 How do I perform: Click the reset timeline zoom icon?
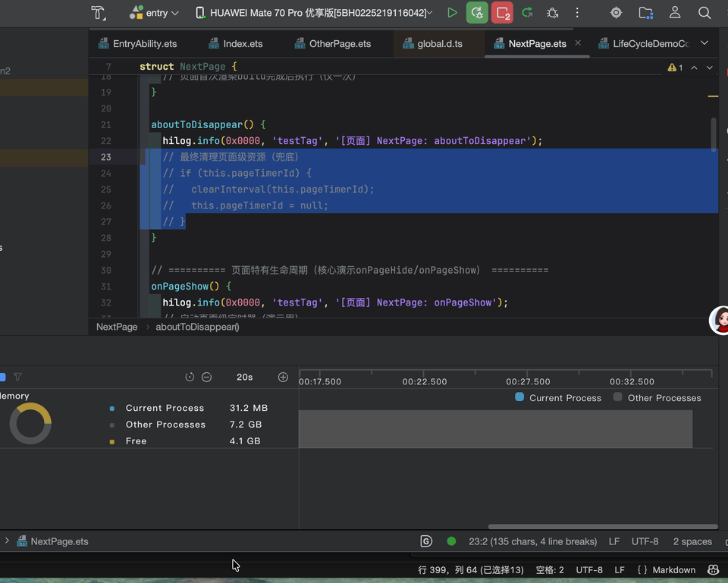(x=190, y=377)
